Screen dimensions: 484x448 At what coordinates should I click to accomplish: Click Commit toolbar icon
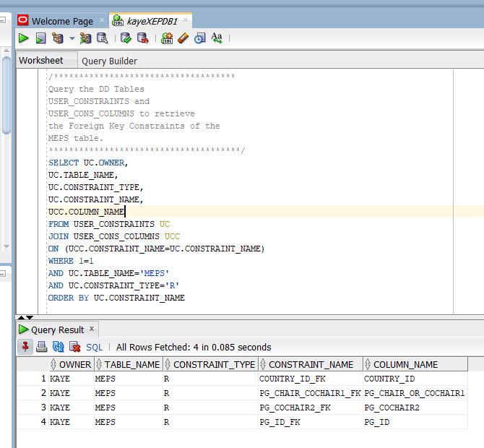pos(126,38)
